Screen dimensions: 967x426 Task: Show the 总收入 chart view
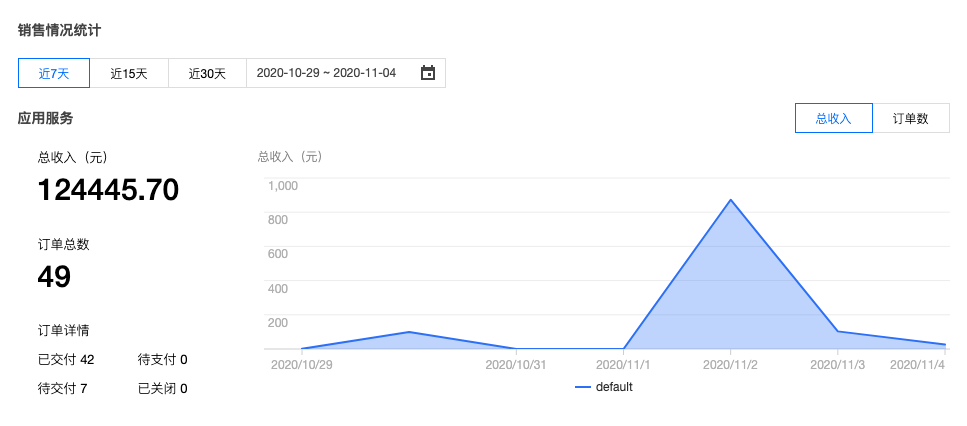click(x=833, y=118)
